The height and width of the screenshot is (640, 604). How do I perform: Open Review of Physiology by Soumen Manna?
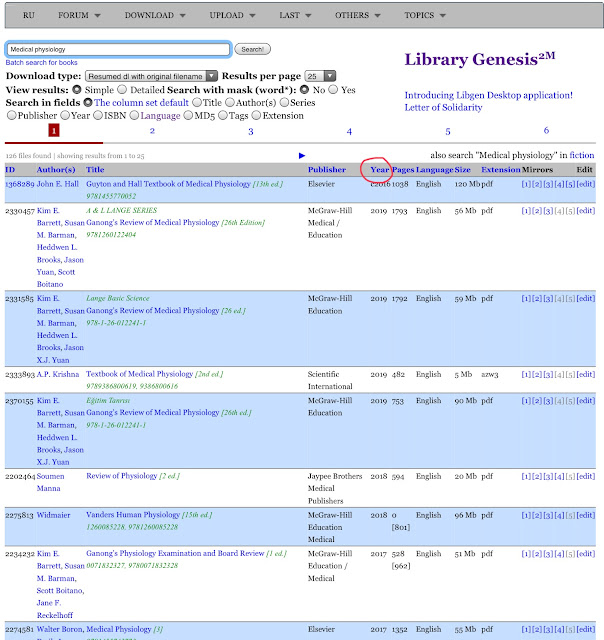[x=122, y=476]
